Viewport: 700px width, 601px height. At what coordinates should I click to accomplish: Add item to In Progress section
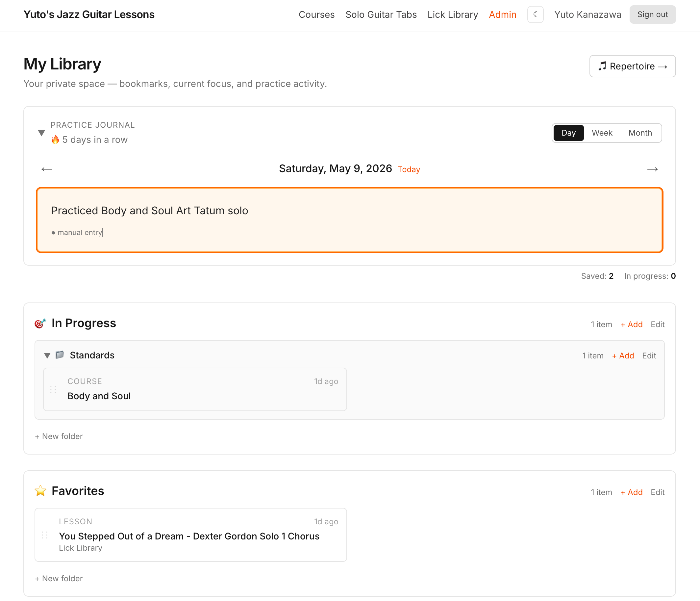[x=632, y=325]
